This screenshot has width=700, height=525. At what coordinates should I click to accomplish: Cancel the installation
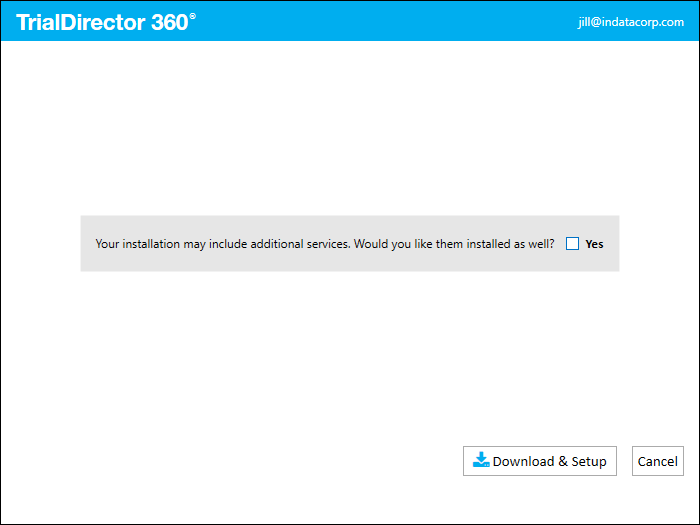click(658, 461)
